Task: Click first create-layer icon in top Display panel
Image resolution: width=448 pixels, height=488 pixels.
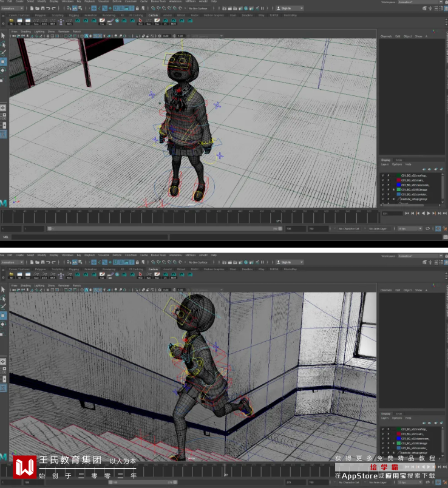Action: pos(424,169)
